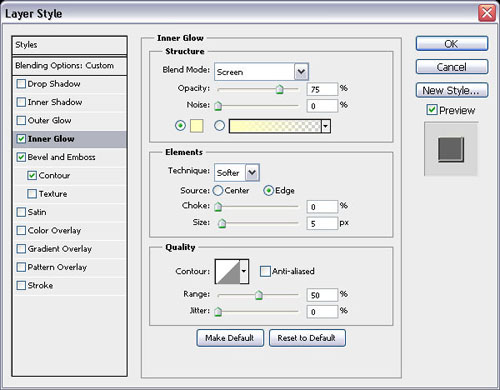Open the glow gradient preview bar

275,126
